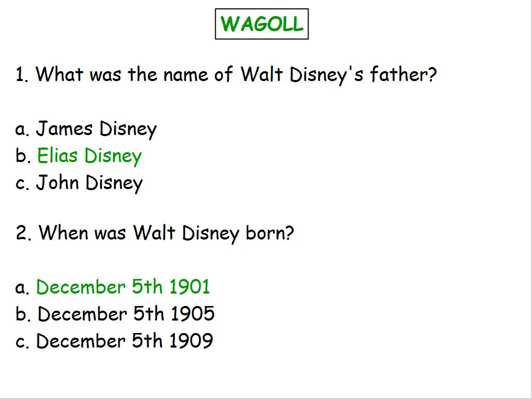The height and width of the screenshot is (399, 532).
Task: Choose the green December 5th 1901 answer
Action: coord(123,287)
